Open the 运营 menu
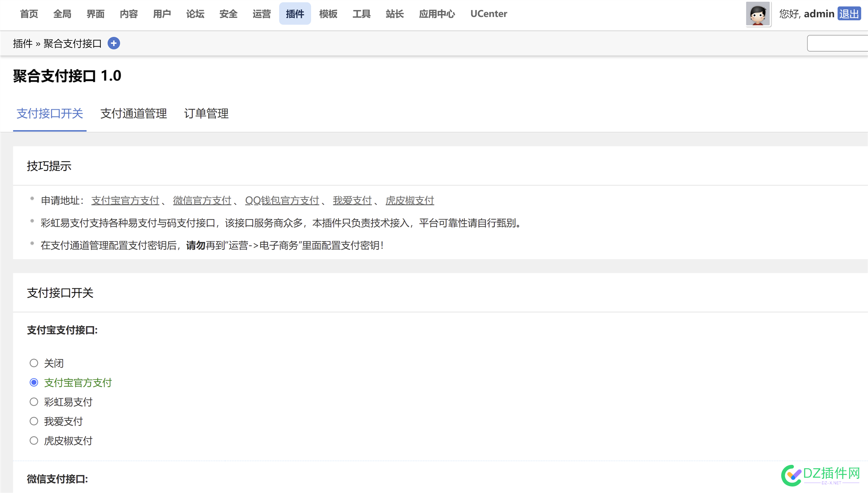The width and height of the screenshot is (868, 493). coord(262,14)
